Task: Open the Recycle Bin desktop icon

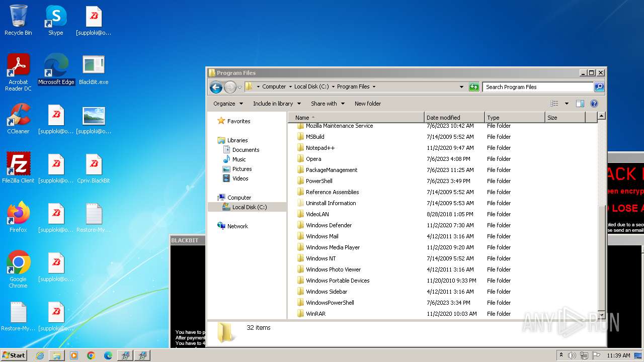Action: 18,21
